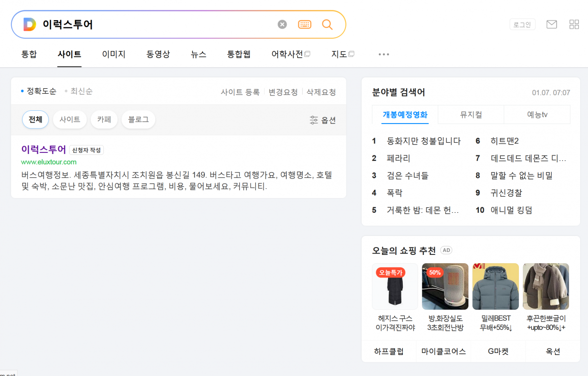Clear the search text with the X icon
Image resolution: width=588 pixels, height=376 pixels.
click(x=282, y=25)
